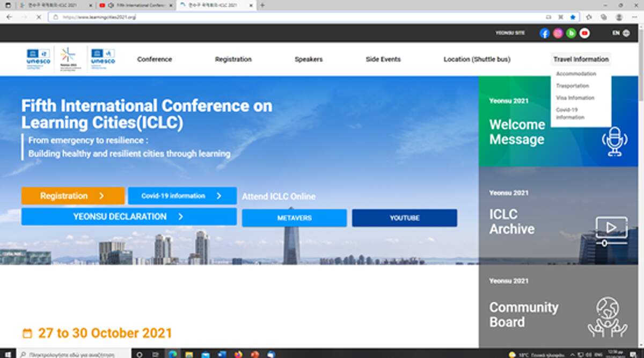Screen dimensions: 644x358
Task: Open the Welcome Message tile
Action: click(558, 122)
